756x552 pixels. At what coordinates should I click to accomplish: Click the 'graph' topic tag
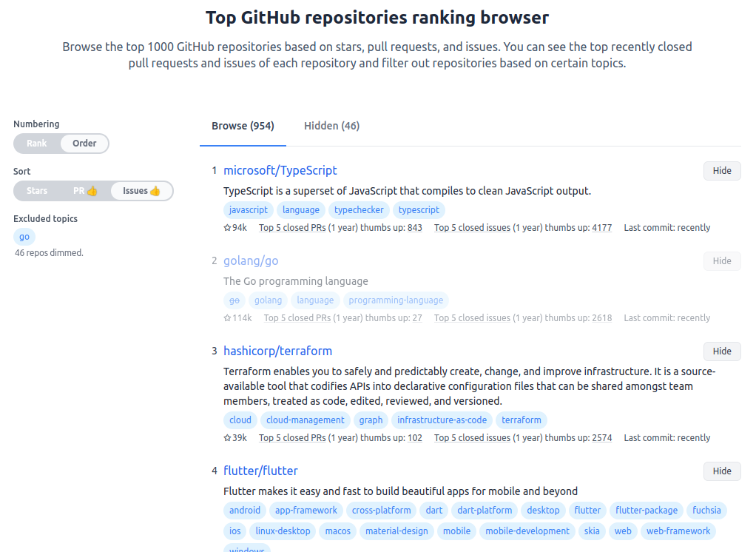tap(371, 420)
